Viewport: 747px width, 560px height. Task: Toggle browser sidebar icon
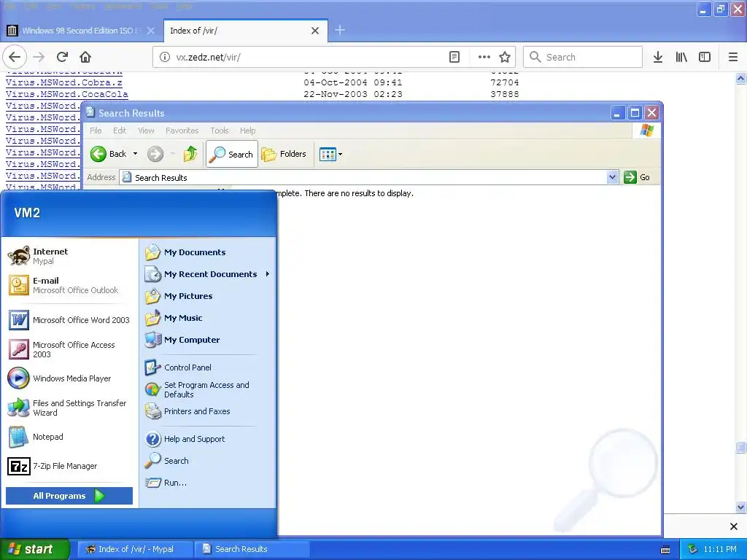tap(705, 57)
